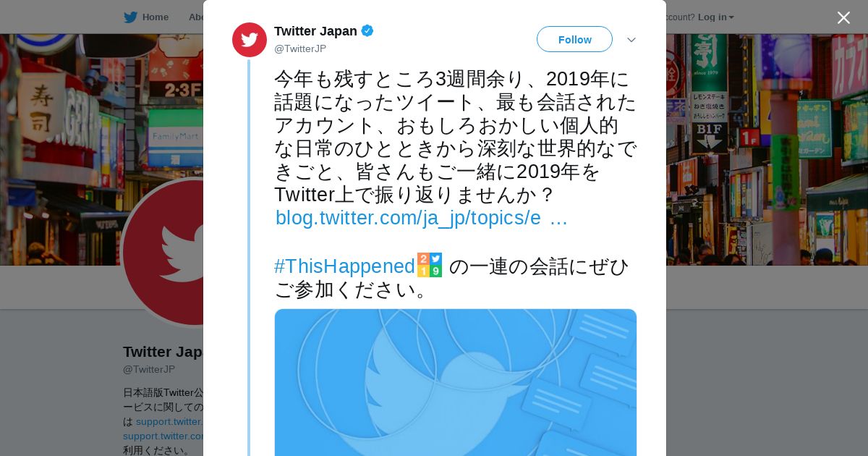The image size is (868, 456).
Task: Expand the Log in dropdown
Action: click(x=715, y=17)
